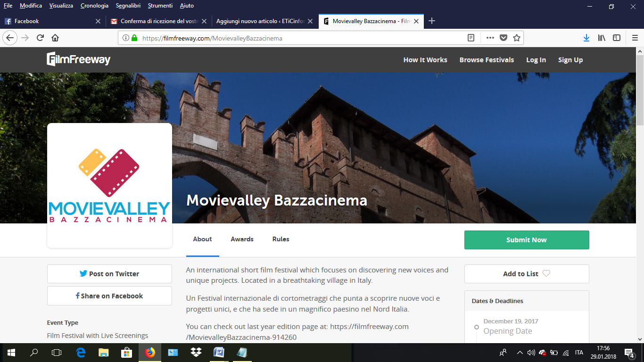
Task: Click Log In link
Action: tap(536, 60)
